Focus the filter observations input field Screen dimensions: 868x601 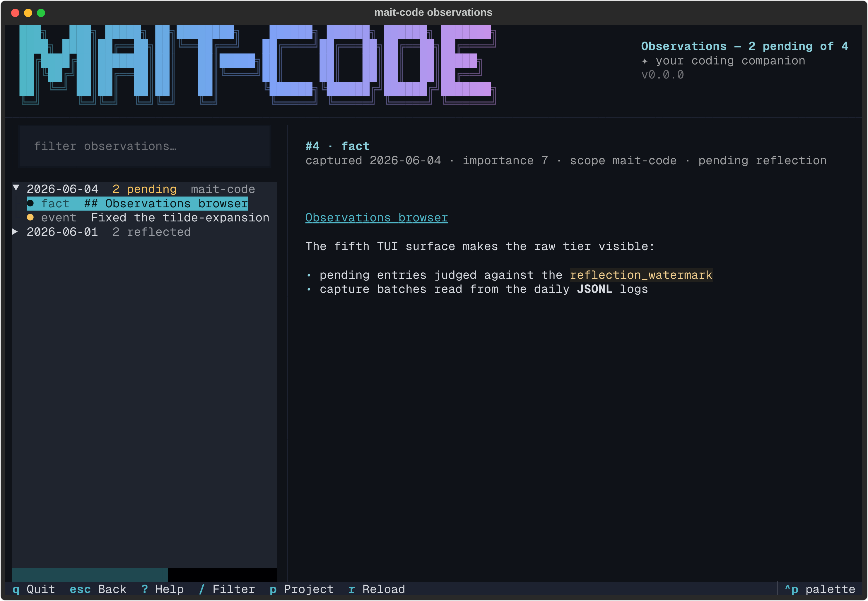145,146
